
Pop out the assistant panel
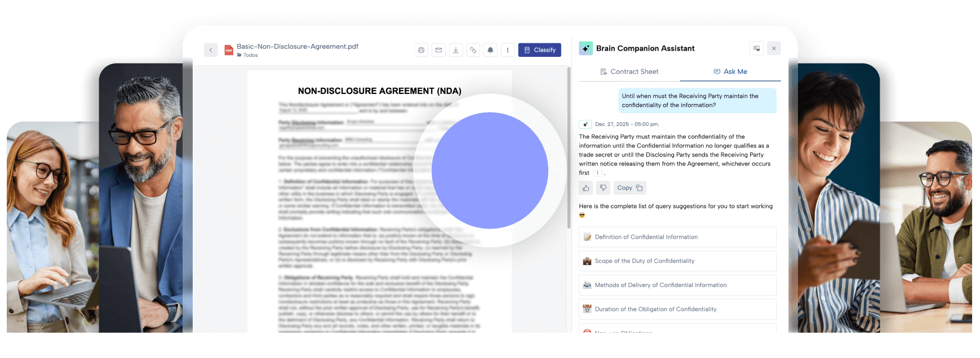756,48
